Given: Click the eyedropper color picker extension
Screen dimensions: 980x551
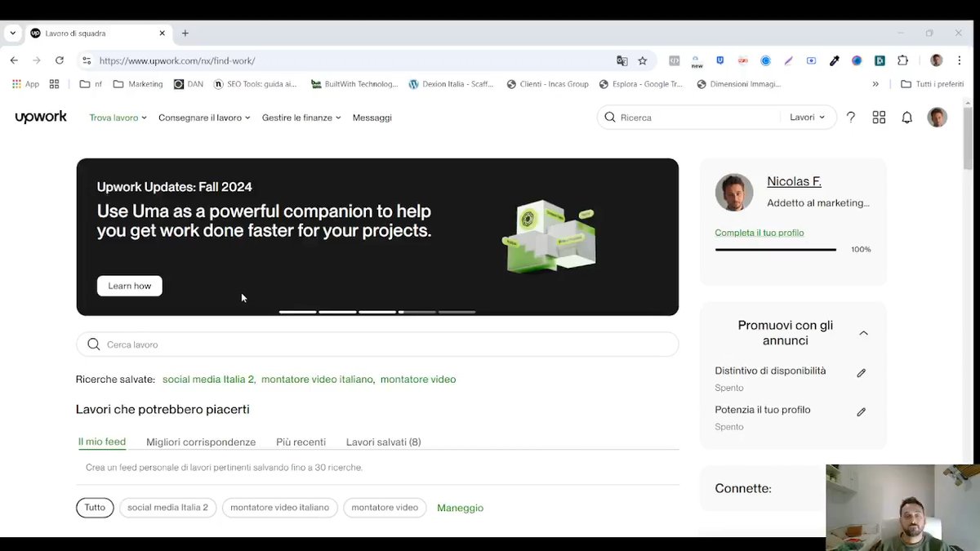Looking at the screenshot, I should click(834, 60).
